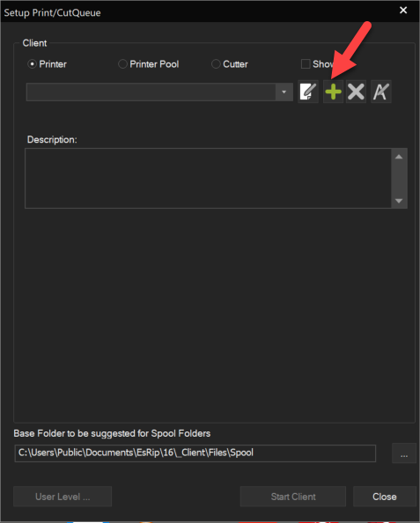Click the User Level button
This screenshot has width=420, height=523.
[63, 497]
